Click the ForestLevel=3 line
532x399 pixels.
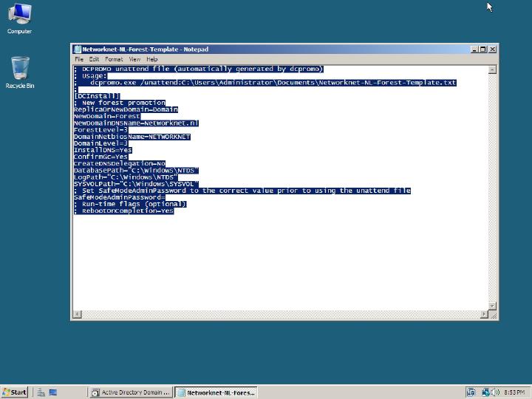click(100, 130)
